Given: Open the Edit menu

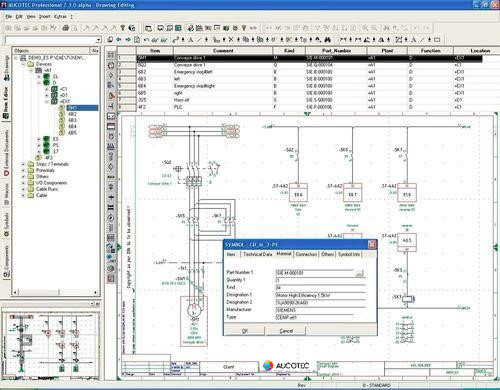Looking at the screenshot, I should tap(19, 16).
